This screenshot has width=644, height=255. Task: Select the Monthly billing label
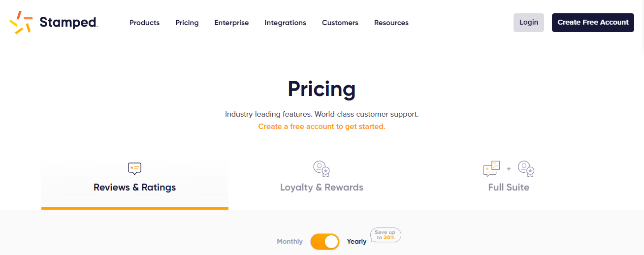290,242
